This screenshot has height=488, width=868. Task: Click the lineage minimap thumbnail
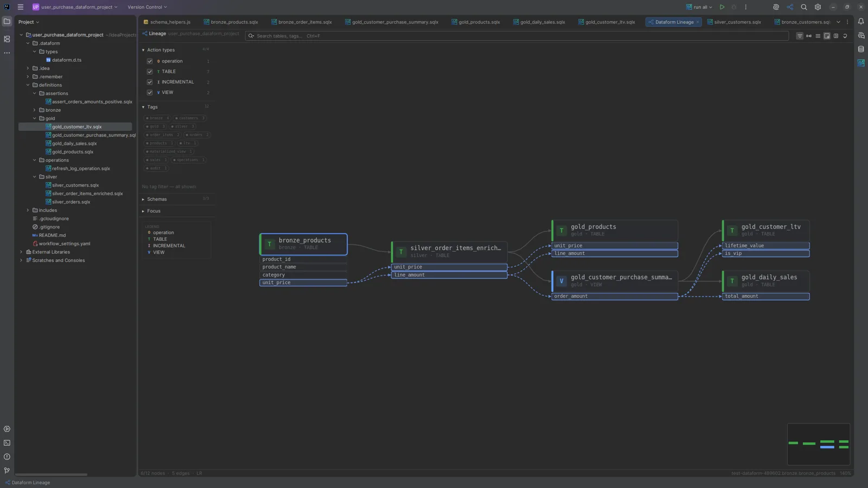coord(818,444)
